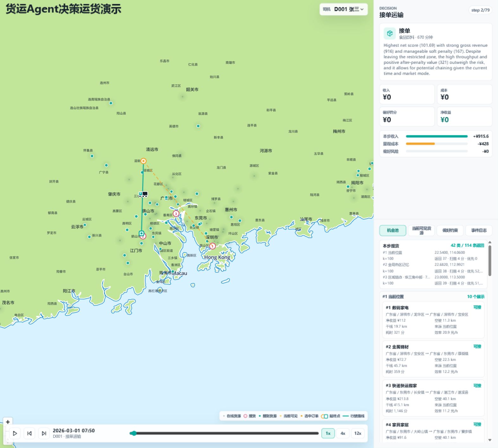Screen dimensions: 498x448
Task: Click the 韶关市 city label
Action: point(192,89)
